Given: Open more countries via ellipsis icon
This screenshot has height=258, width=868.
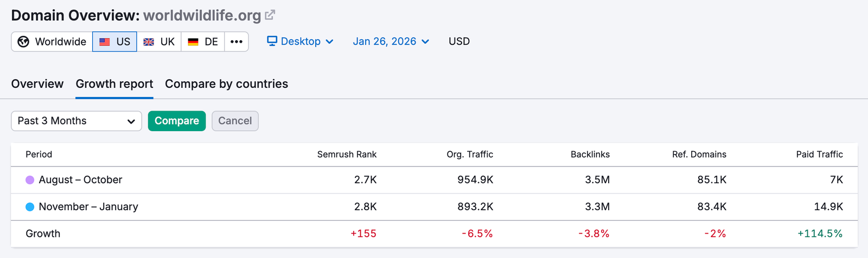Looking at the screenshot, I should tap(237, 42).
